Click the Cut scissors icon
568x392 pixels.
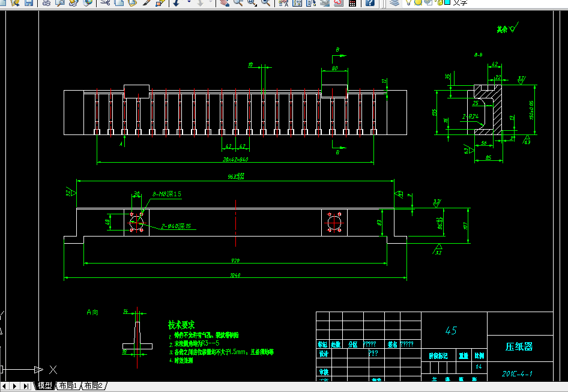[105, 2]
